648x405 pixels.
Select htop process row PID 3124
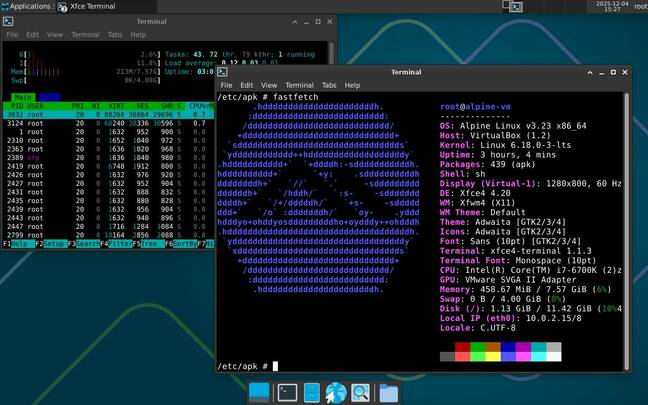[108, 123]
